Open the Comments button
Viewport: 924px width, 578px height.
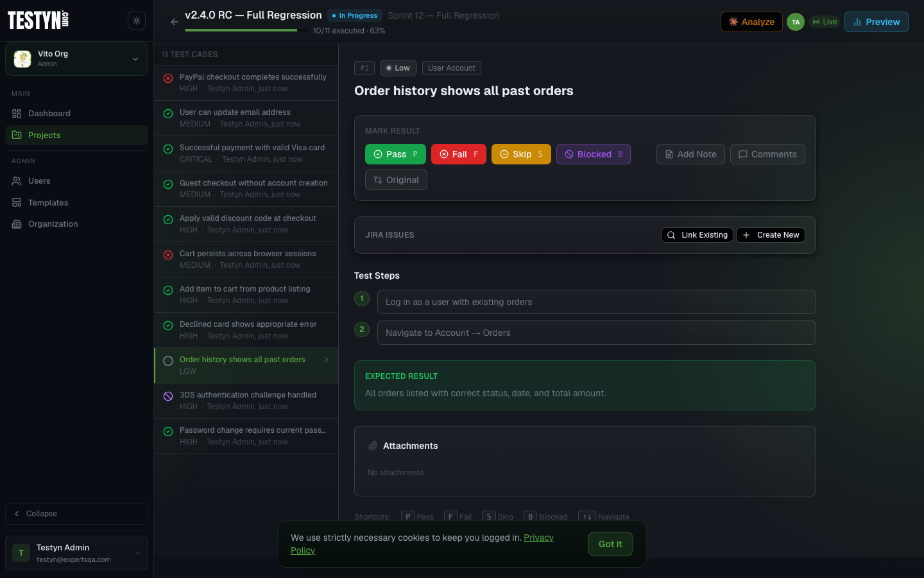tap(767, 154)
